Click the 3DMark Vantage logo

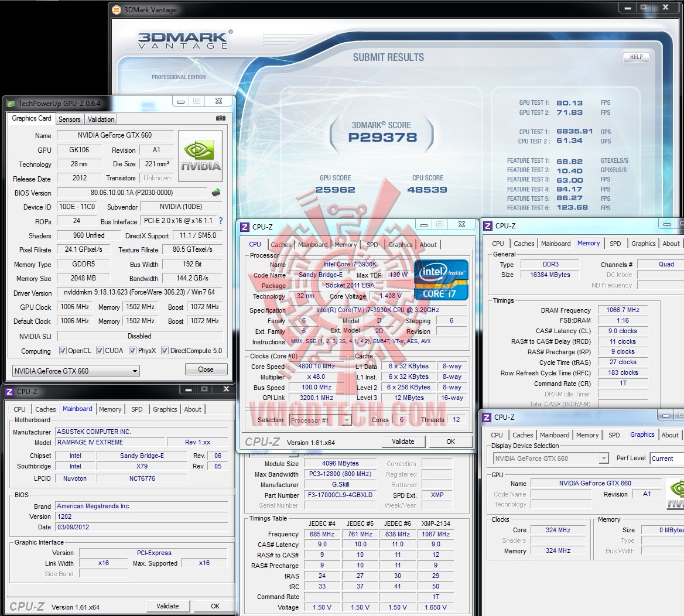186,39
